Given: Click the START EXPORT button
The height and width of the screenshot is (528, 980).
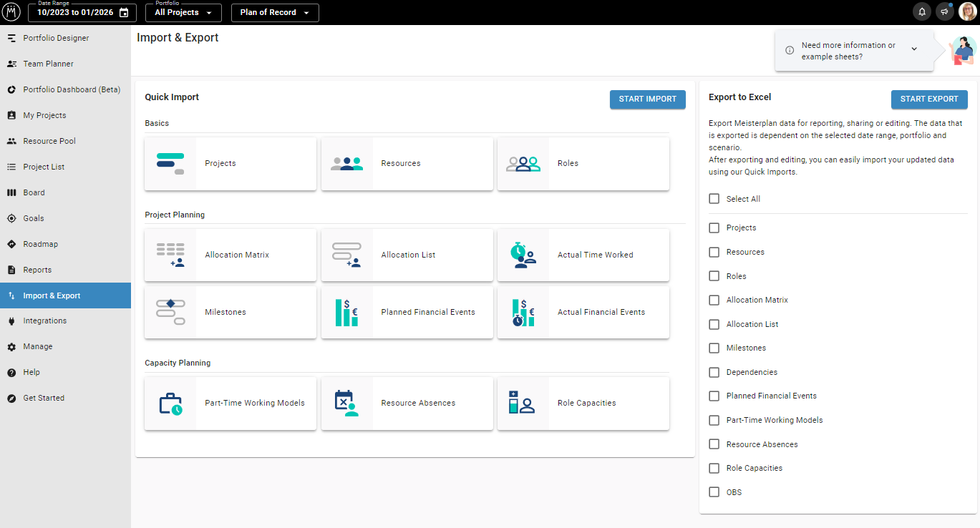Looking at the screenshot, I should click(929, 99).
